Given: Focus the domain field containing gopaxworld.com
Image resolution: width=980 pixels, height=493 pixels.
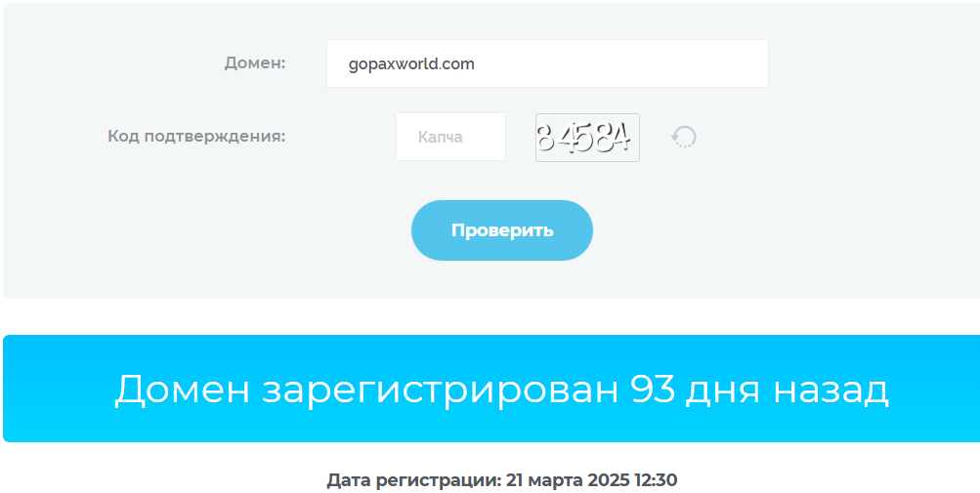Looking at the screenshot, I should (547, 63).
